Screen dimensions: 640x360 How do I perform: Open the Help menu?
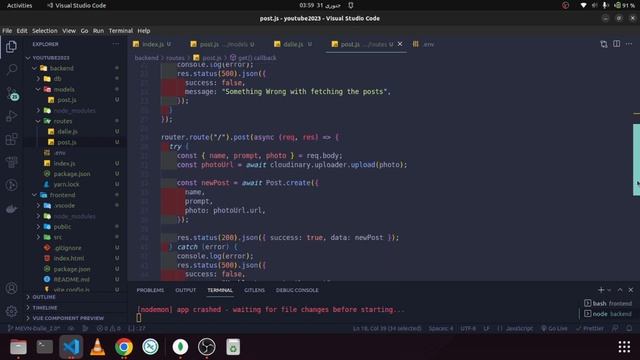click(x=144, y=31)
